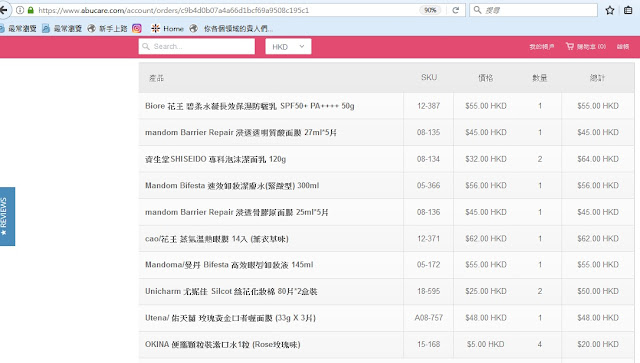Click the $50.00 HKD total cell
Screen dimensions: 640x363
point(598,292)
